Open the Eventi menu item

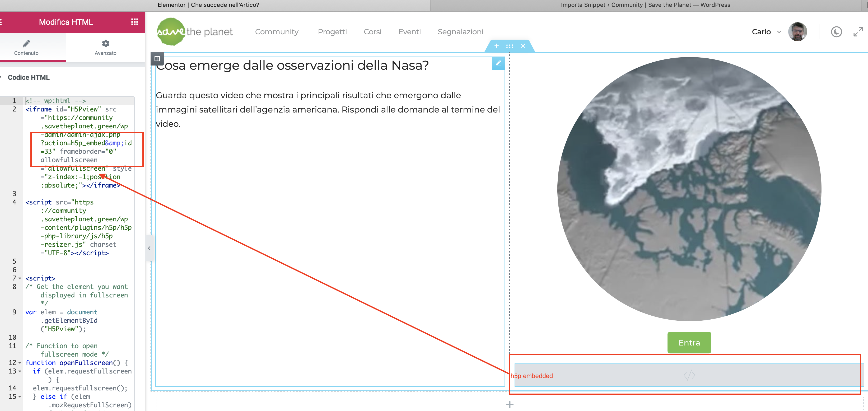(x=409, y=32)
